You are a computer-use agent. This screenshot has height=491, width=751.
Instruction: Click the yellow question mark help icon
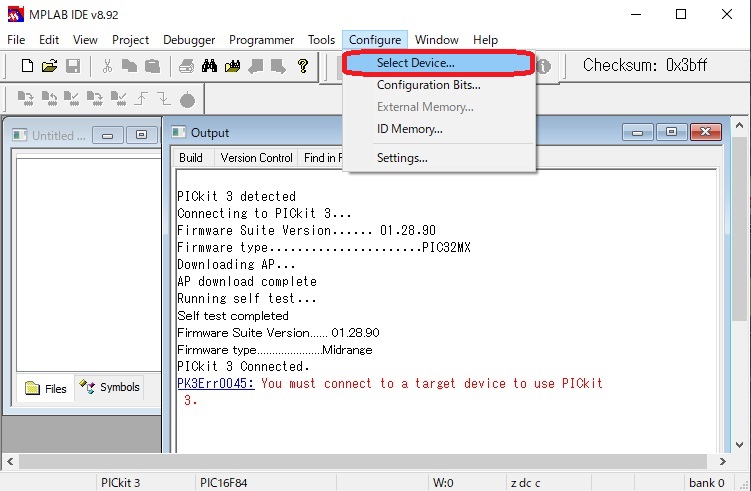[302, 66]
